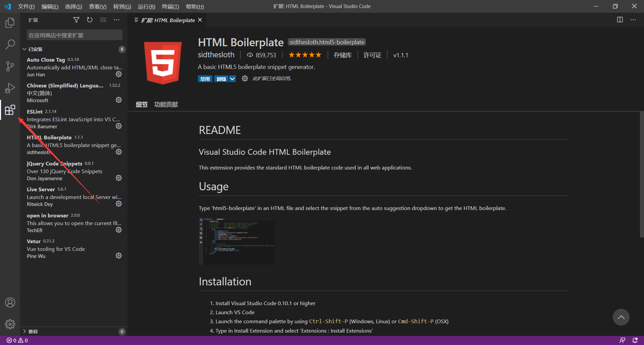
Task: Open the 帮助(H) menu
Action: 195,6
